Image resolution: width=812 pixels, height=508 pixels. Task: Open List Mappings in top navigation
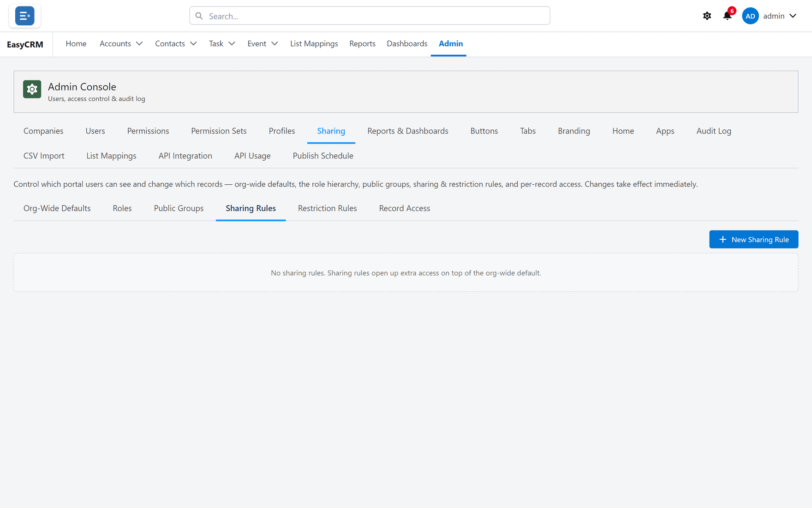click(x=314, y=43)
